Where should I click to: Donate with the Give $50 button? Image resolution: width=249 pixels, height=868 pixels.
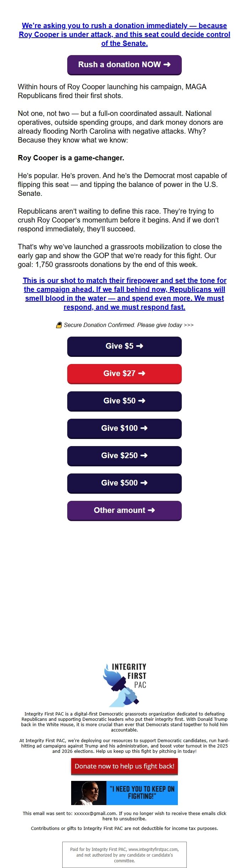[x=124, y=401]
